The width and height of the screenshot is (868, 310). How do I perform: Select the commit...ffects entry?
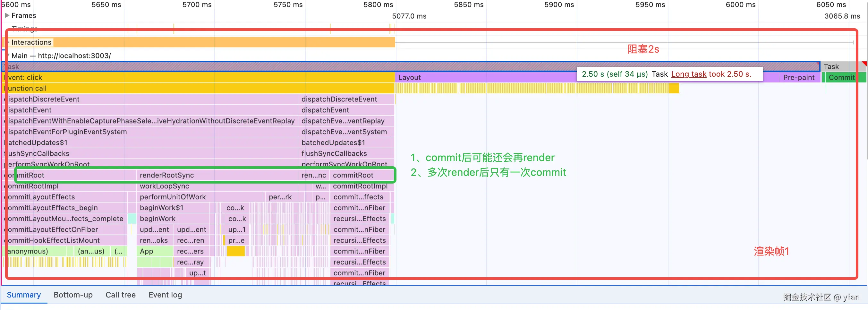(360, 197)
